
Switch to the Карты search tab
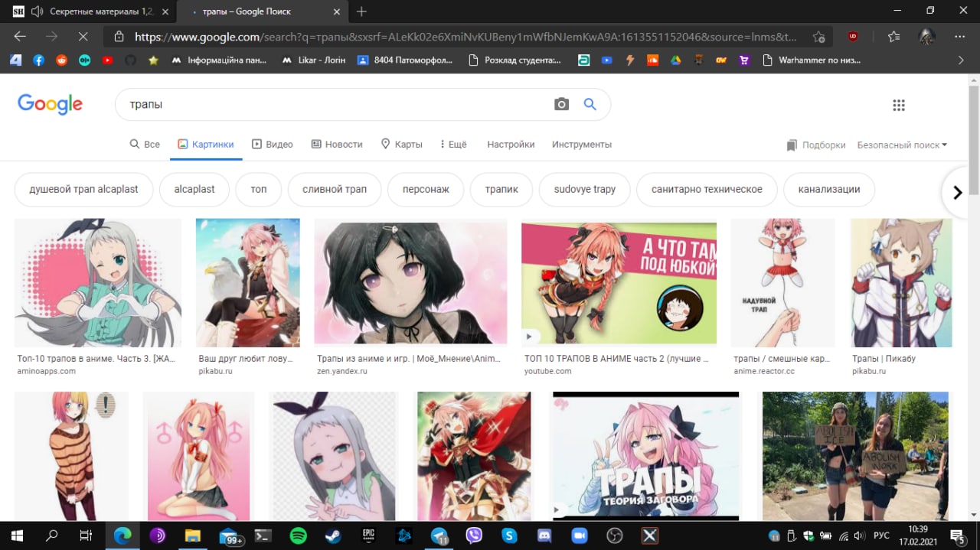pos(401,144)
